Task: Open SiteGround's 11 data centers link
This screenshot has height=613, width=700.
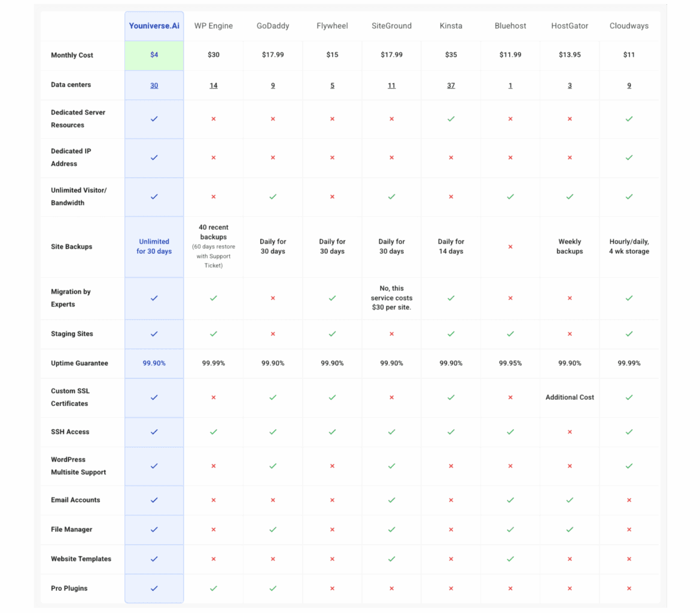Action: coord(391,86)
